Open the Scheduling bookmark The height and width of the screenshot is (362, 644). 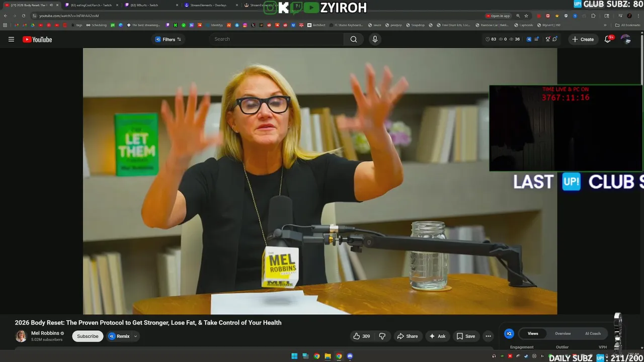(x=97, y=25)
